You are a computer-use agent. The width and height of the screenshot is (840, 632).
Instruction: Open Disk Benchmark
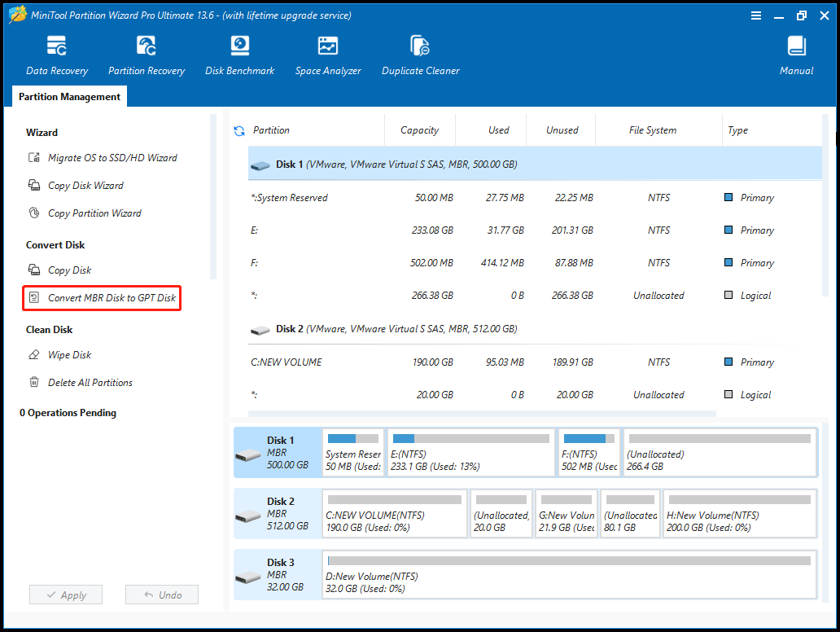pyautogui.click(x=239, y=55)
